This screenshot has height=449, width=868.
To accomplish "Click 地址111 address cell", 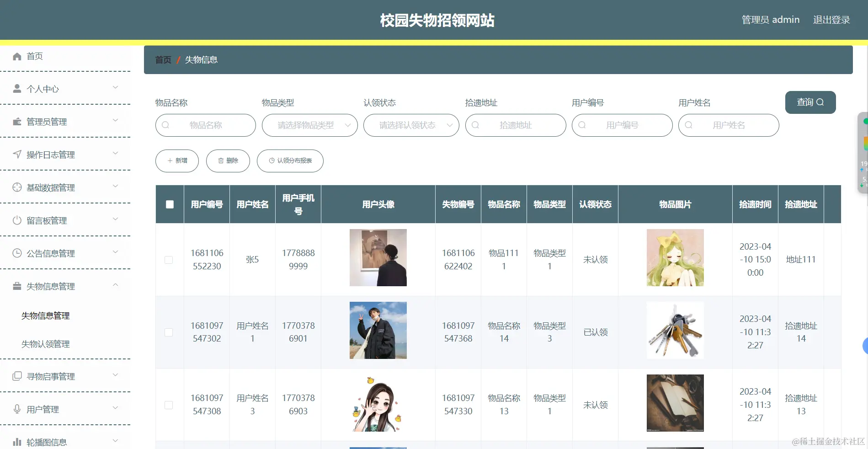I will pyautogui.click(x=801, y=260).
